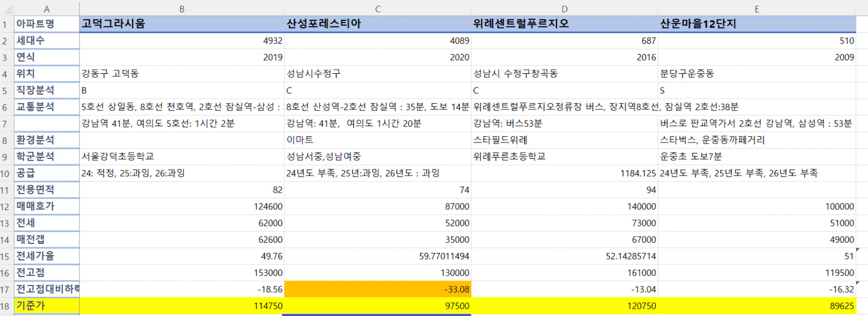Viewport: 868px width, 316px height.
Task: Select the 매매호가 cell showing 140000
Action: pos(564,206)
